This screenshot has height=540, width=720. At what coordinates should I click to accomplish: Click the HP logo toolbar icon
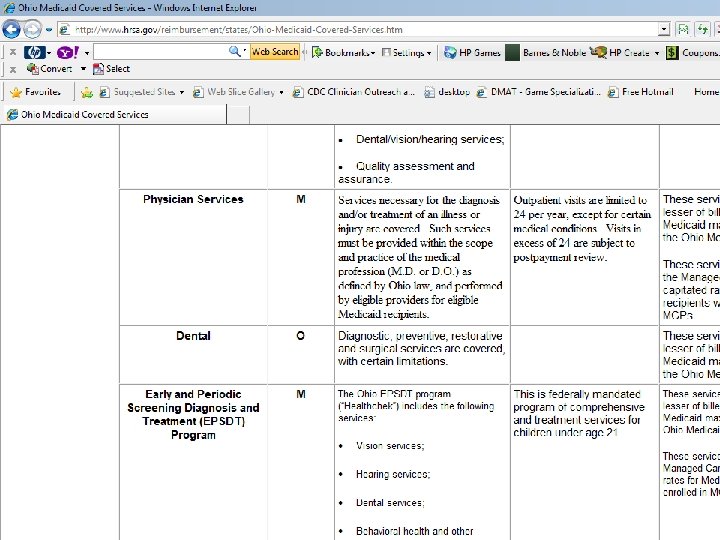34,52
